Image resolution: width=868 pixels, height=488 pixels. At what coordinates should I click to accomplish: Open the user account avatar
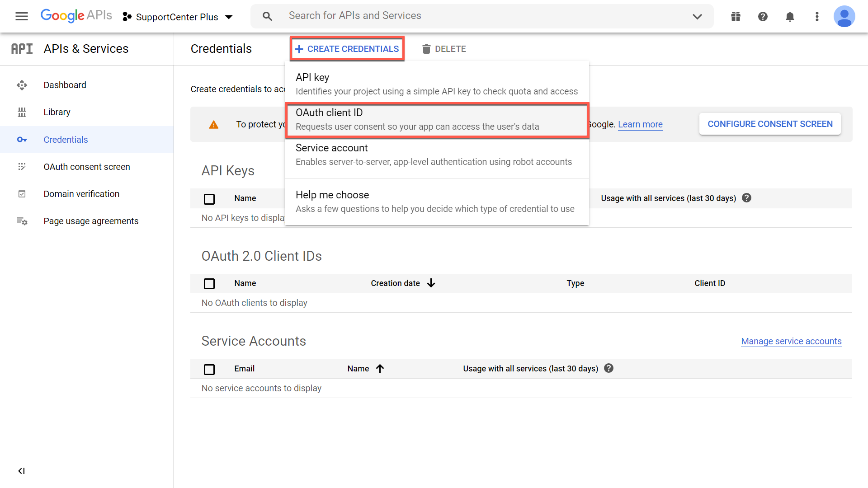pos(844,17)
